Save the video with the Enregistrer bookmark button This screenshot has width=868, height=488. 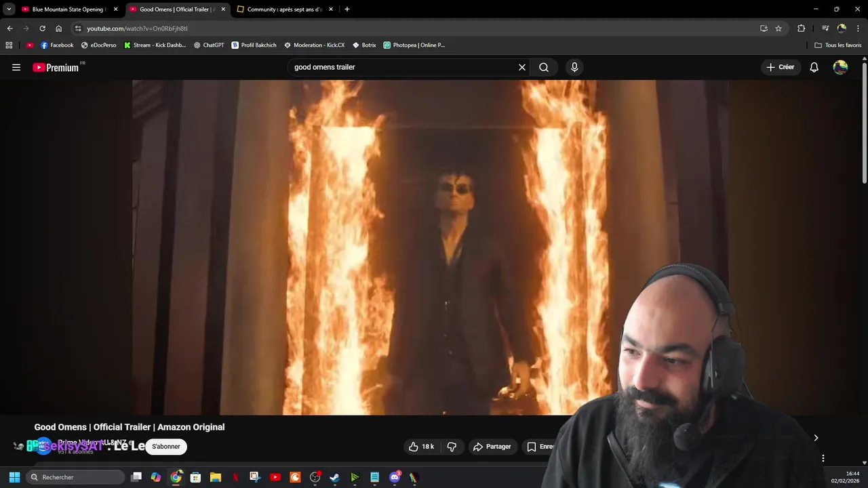tap(540, 447)
